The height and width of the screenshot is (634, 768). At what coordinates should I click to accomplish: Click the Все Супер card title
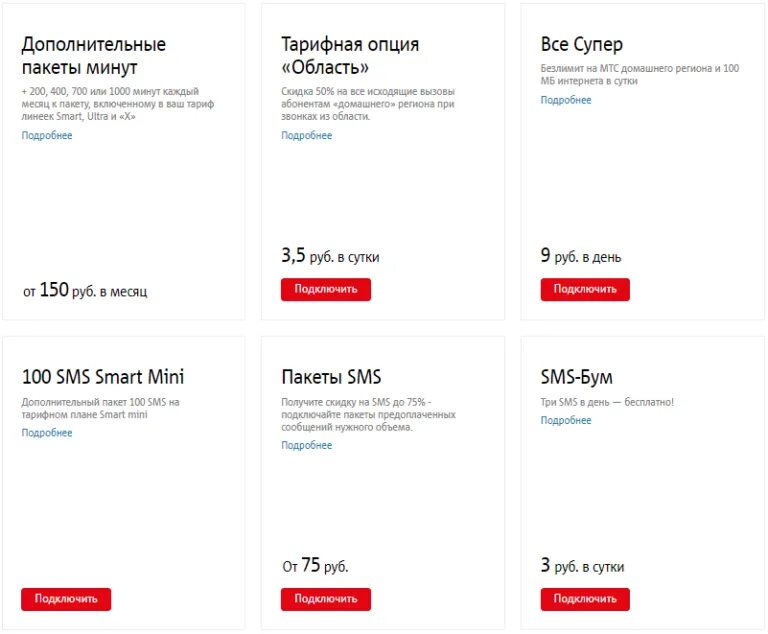[x=582, y=45]
